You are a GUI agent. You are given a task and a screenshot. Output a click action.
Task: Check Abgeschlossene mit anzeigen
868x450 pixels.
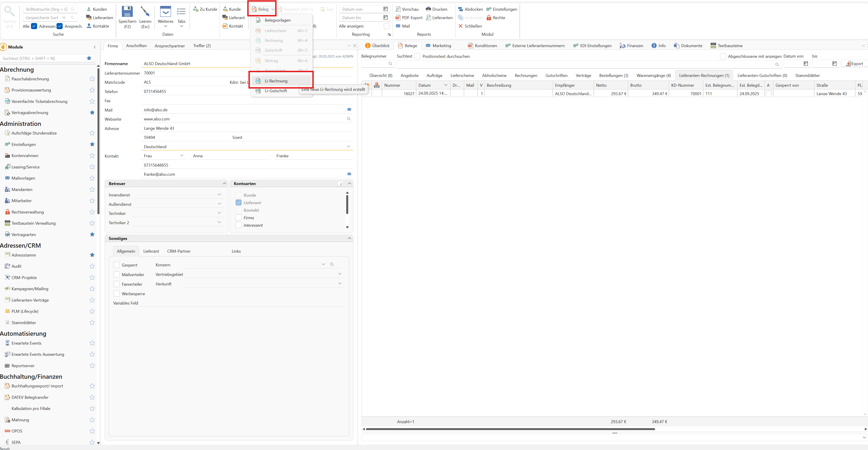[x=723, y=56]
